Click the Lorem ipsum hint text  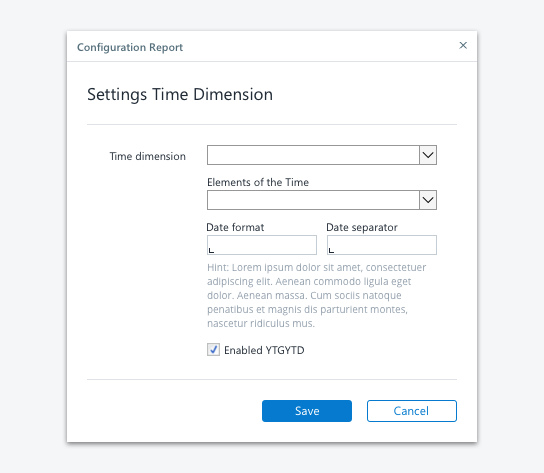click(x=316, y=295)
